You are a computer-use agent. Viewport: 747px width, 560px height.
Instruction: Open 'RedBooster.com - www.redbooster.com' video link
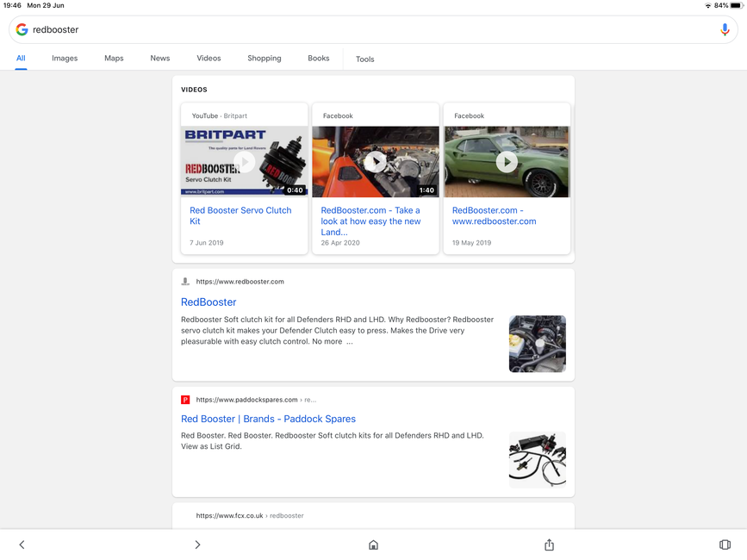[x=494, y=215]
